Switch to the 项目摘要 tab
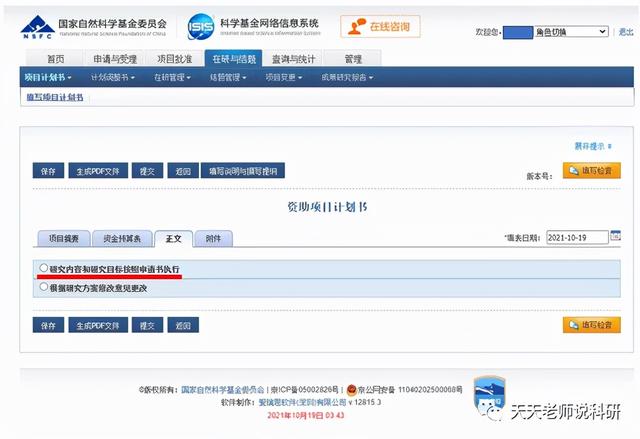Viewport: 640px width, 439px height. click(64, 239)
